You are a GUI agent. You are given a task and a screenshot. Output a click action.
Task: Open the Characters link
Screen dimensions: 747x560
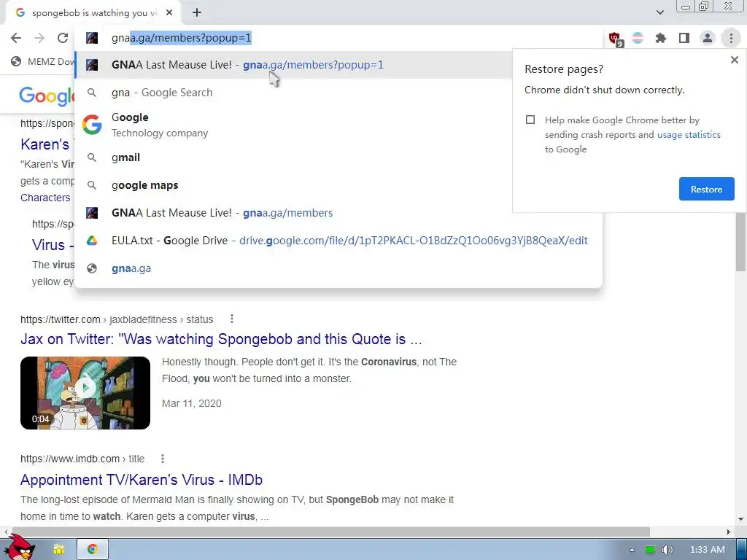[45, 198]
